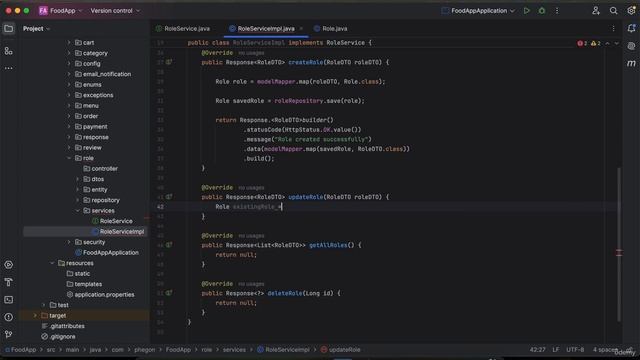Screen dimensions: 640x360
Task: Open the Services tool window icon
Action: (x=9, y=265)
